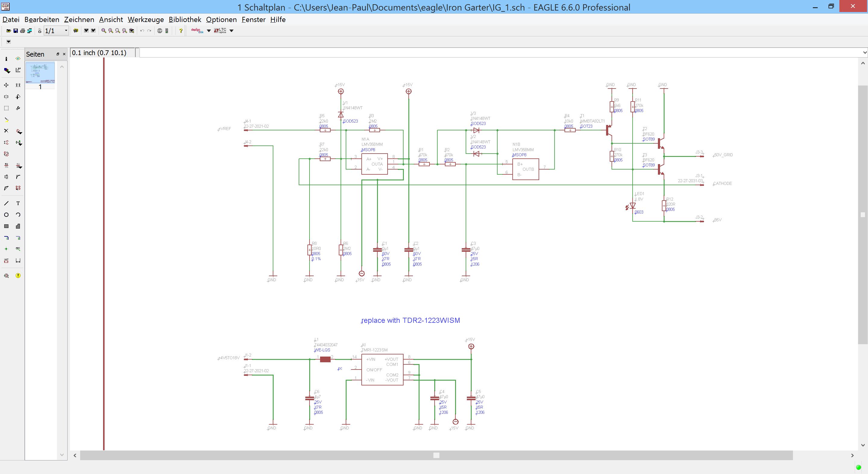Viewport: 868px width, 474px height.
Task: Open the parameter toolbar dropdown arrow
Action: (8, 42)
